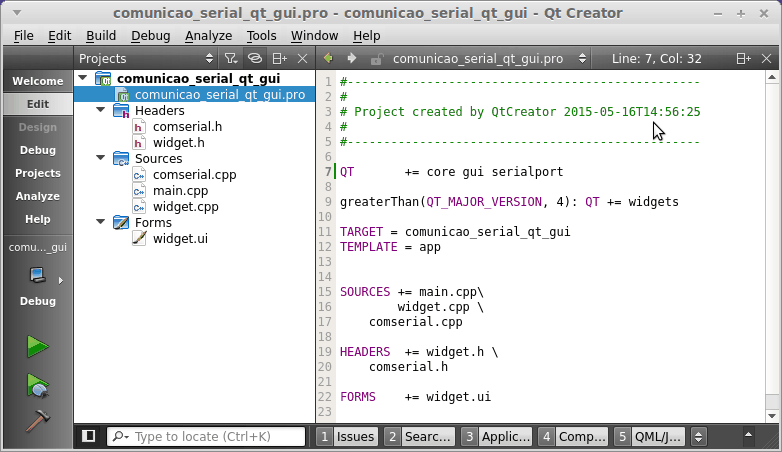782x452 pixels.
Task: Go back in navigation history
Action: 328,58
